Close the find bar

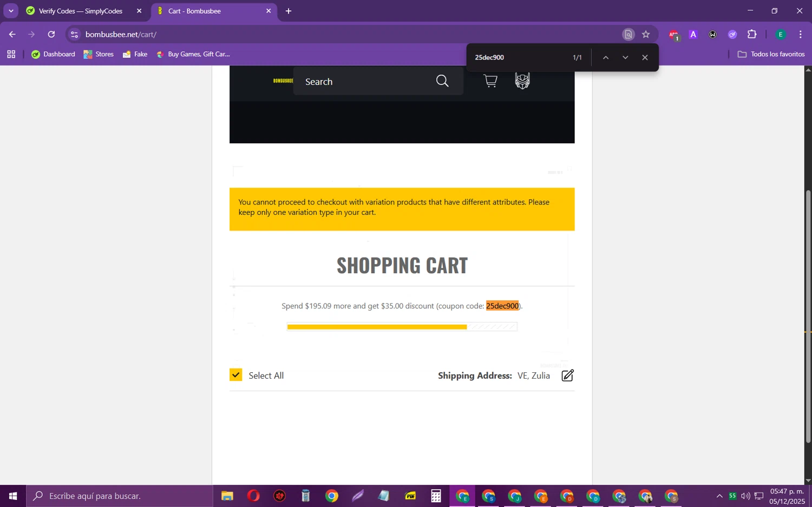tap(645, 57)
